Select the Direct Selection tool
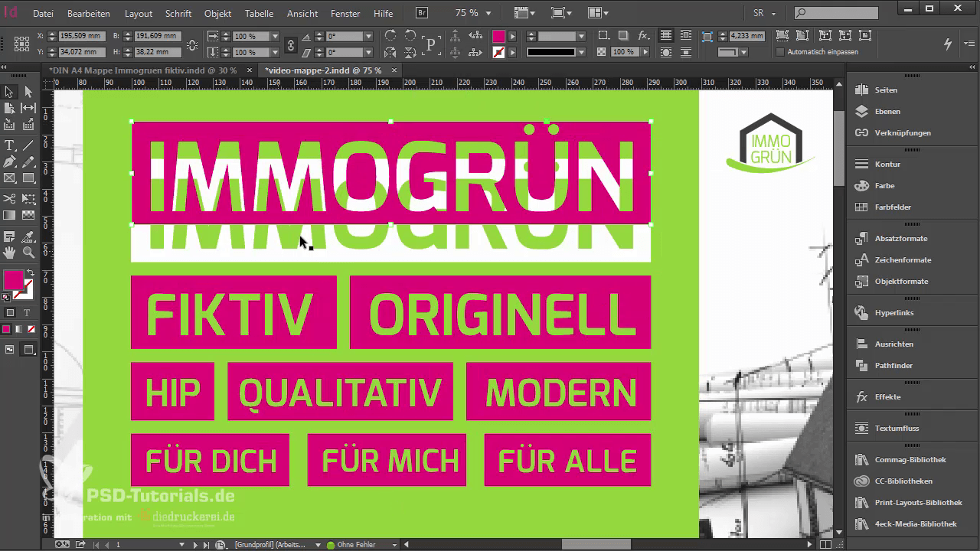Screen dimensions: 980x551 tap(28, 92)
